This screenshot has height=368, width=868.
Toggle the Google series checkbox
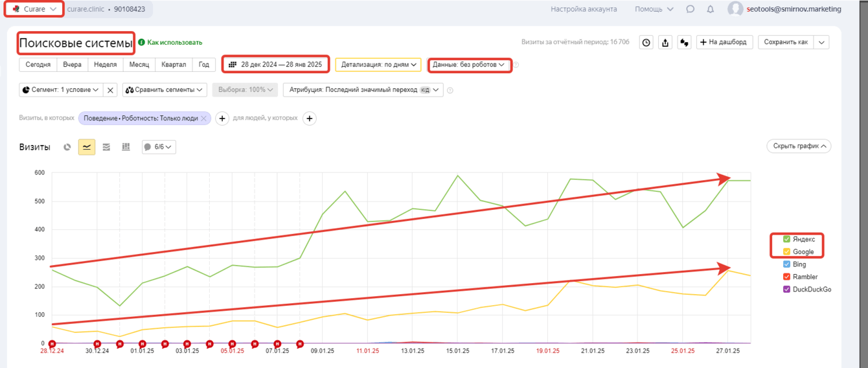(786, 251)
